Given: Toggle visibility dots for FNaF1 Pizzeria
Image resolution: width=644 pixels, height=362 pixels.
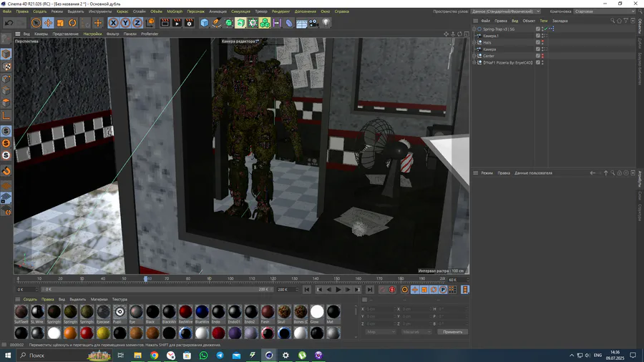Looking at the screenshot, I should tap(542, 62).
